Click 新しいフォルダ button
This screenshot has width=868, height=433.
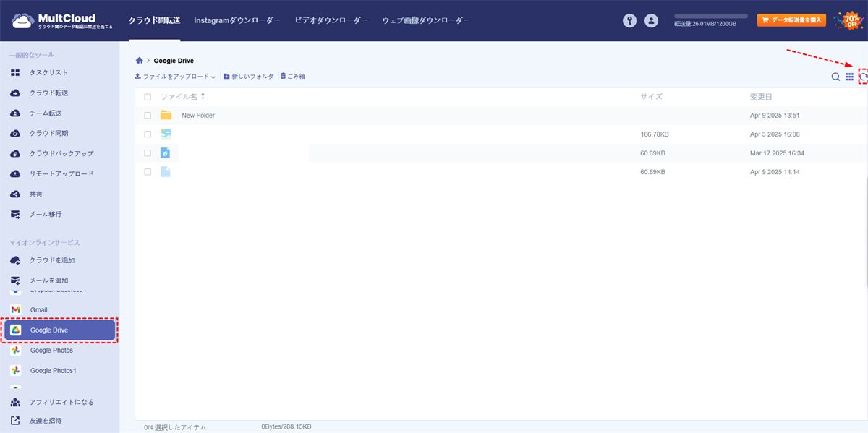point(249,77)
